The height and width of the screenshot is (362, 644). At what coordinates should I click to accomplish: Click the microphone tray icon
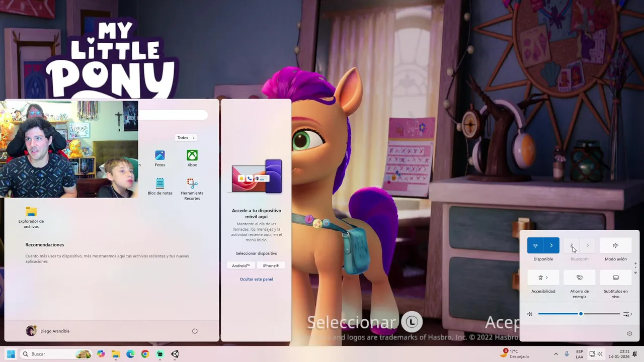[567, 354]
